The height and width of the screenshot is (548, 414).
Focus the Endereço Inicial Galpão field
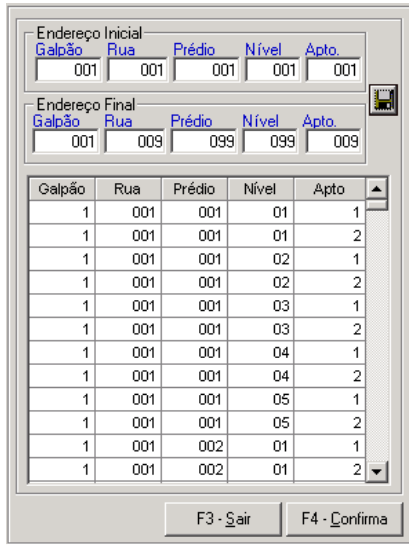(x=68, y=70)
